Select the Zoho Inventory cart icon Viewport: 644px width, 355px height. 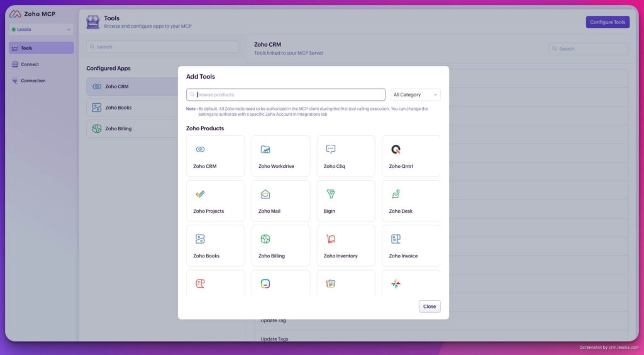pos(331,239)
